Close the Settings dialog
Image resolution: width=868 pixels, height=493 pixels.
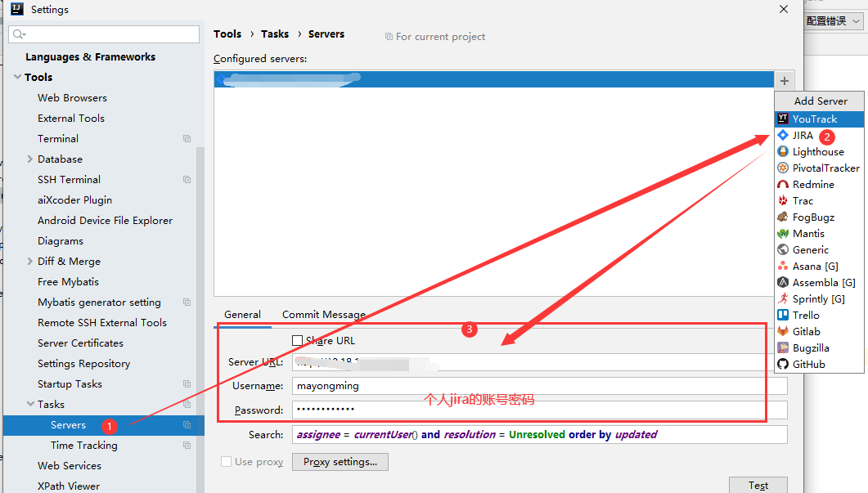pos(783,9)
